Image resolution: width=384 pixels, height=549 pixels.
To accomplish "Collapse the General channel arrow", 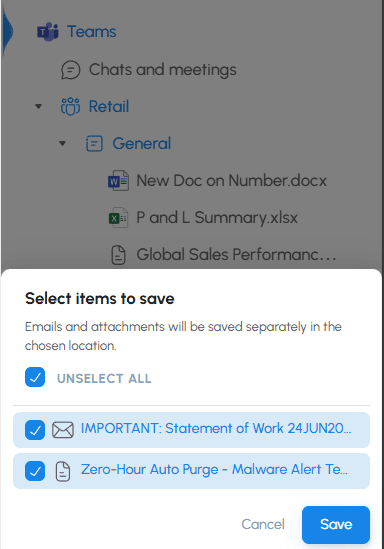I will click(x=62, y=144).
